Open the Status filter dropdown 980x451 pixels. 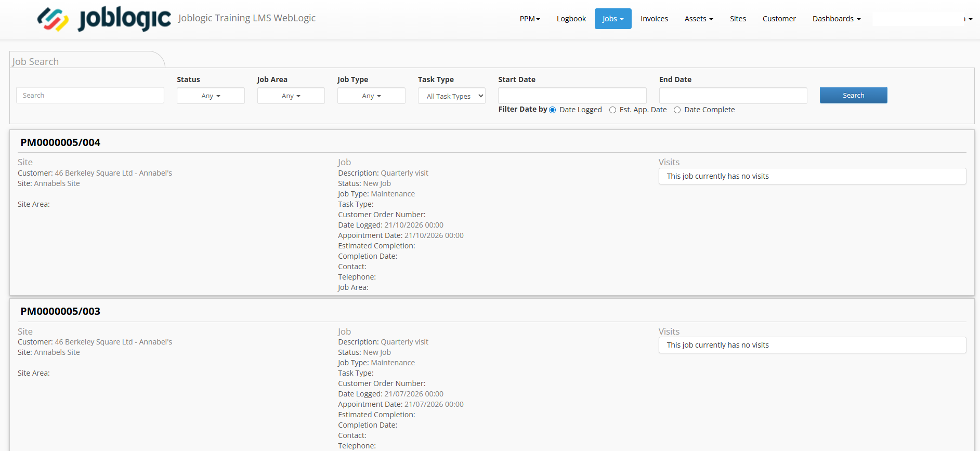tap(211, 96)
